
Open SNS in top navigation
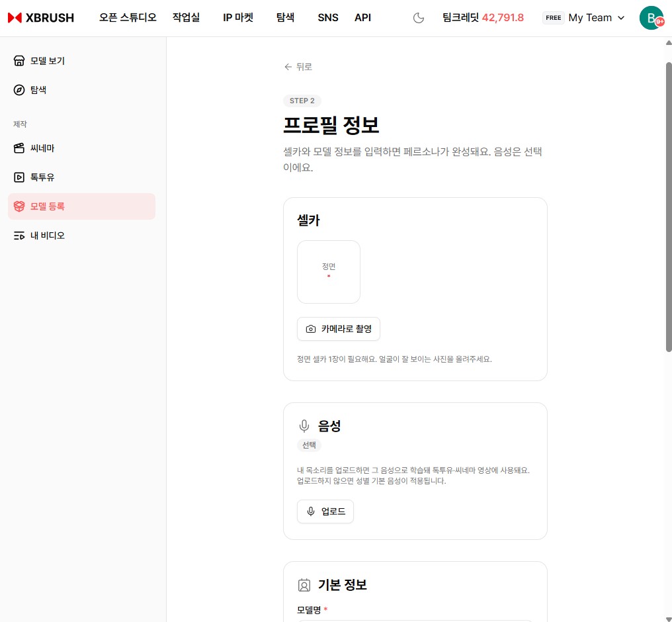pyautogui.click(x=328, y=18)
